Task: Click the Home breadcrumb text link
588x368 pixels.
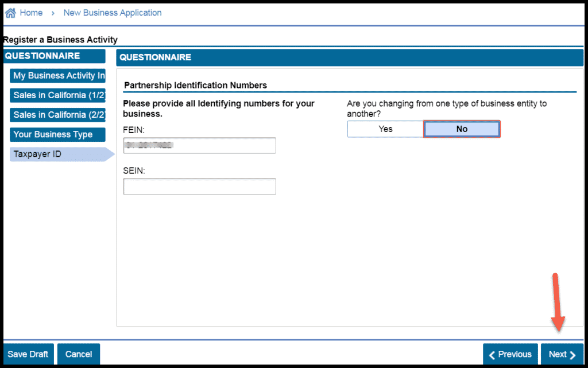Action: (31, 13)
